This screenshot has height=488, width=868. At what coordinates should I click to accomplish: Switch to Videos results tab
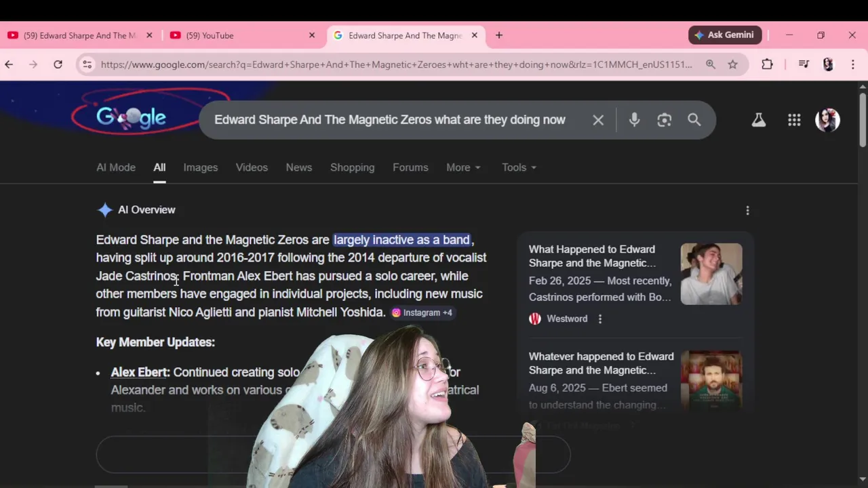click(x=252, y=167)
